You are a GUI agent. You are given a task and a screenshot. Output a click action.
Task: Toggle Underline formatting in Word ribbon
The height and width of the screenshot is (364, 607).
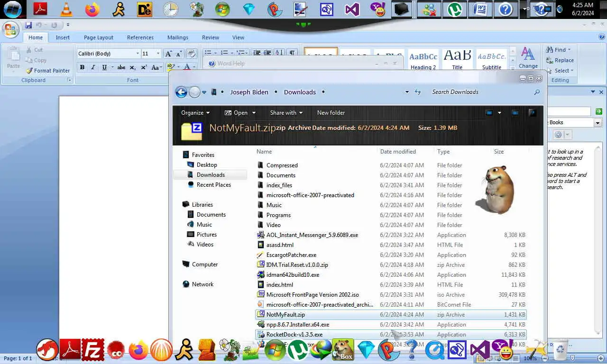pos(104,67)
